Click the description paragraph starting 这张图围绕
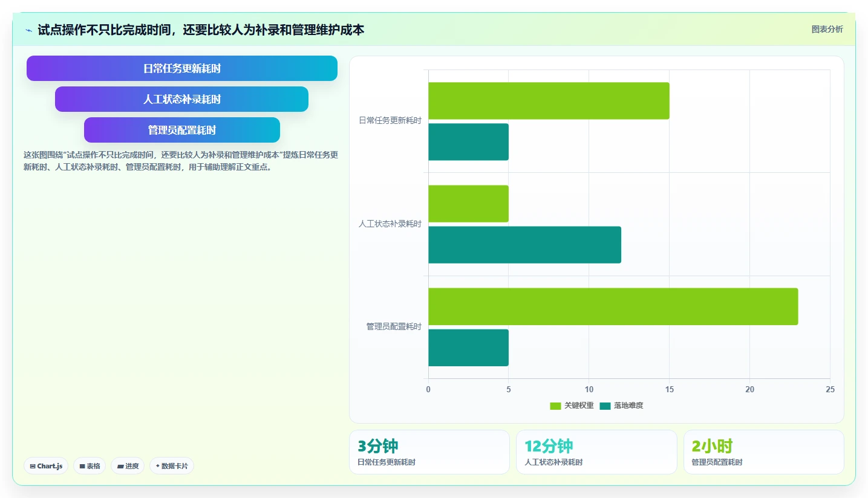This screenshot has width=868, height=498. pyautogui.click(x=180, y=161)
